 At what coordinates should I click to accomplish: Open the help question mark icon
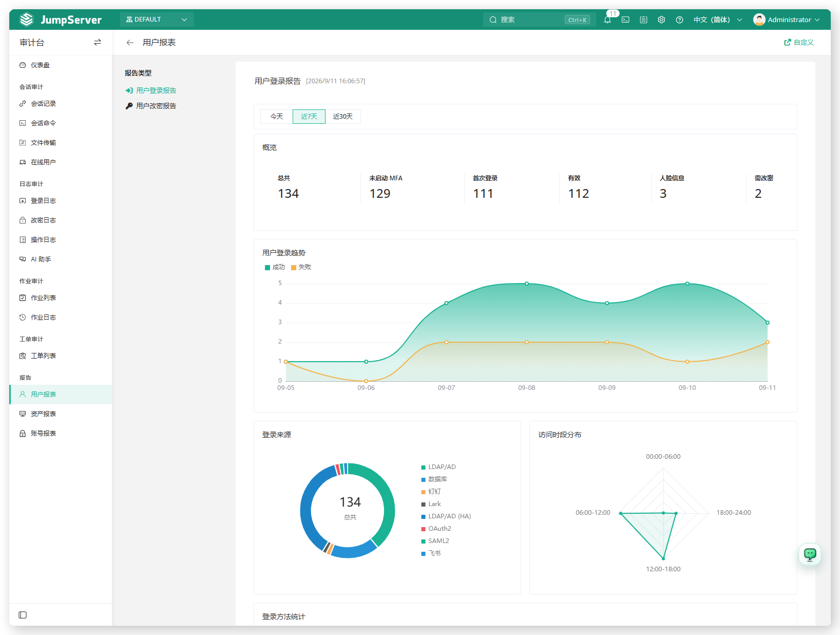(679, 20)
